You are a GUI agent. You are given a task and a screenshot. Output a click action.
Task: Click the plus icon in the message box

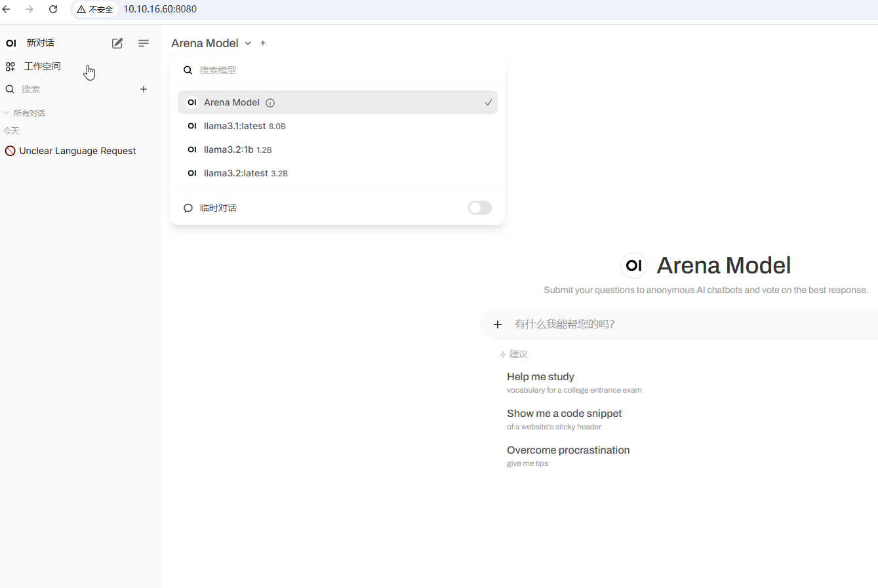click(498, 324)
